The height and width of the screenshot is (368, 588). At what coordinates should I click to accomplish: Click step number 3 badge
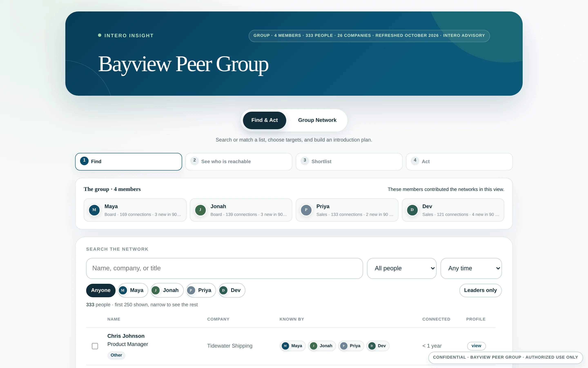pos(305,160)
